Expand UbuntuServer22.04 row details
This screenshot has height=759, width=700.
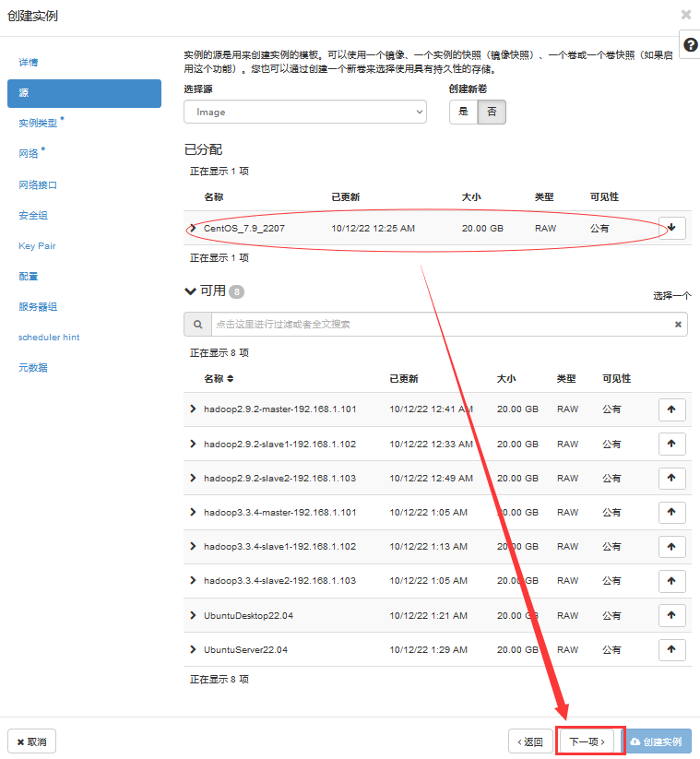click(193, 649)
